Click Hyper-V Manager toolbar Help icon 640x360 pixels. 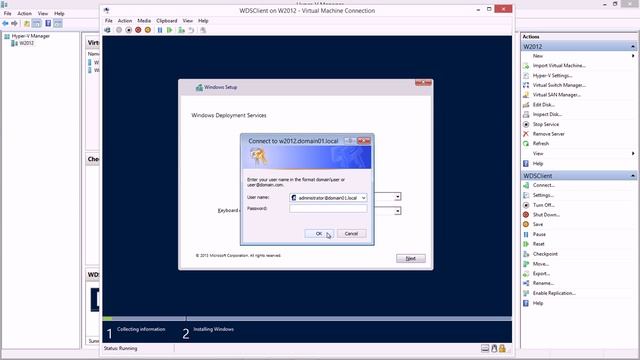pyautogui.click(x=48, y=23)
